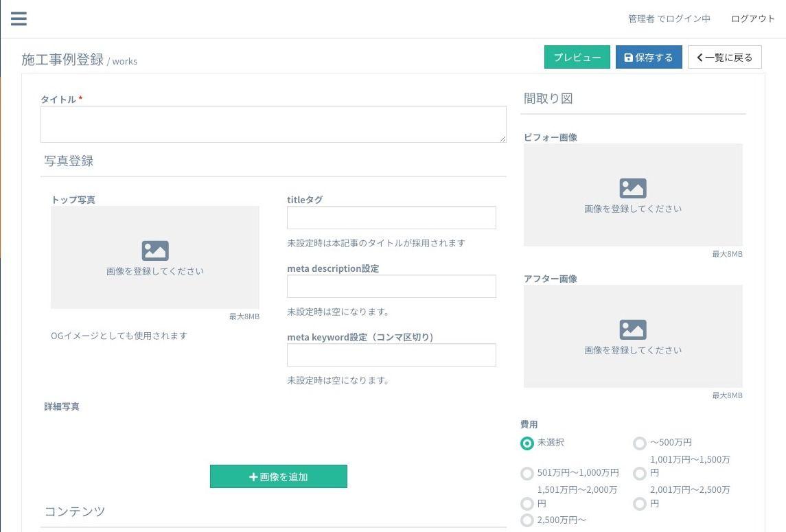Click into the タイトル text area
This screenshot has width=786, height=532.
(x=273, y=124)
